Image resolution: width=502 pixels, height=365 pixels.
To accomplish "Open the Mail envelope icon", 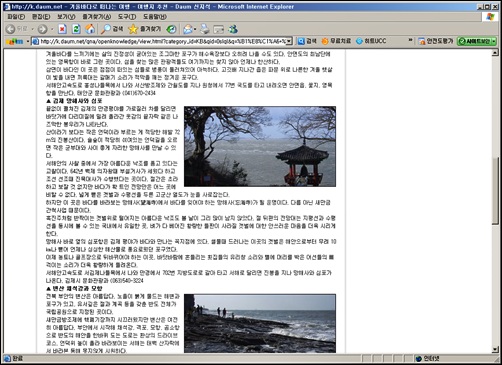I will pos(188,29).
